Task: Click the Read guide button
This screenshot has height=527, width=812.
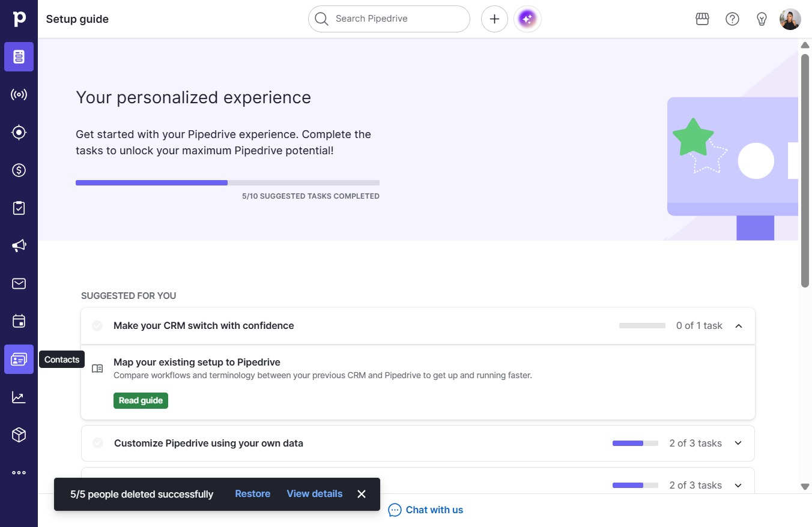Action: click(x=141, y=400)
